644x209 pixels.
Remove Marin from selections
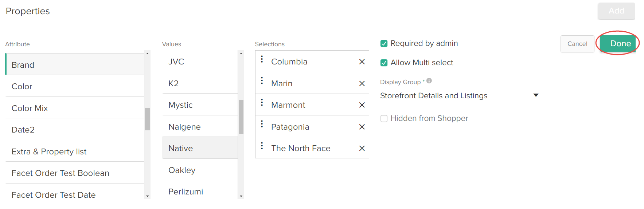click(362, 83)
